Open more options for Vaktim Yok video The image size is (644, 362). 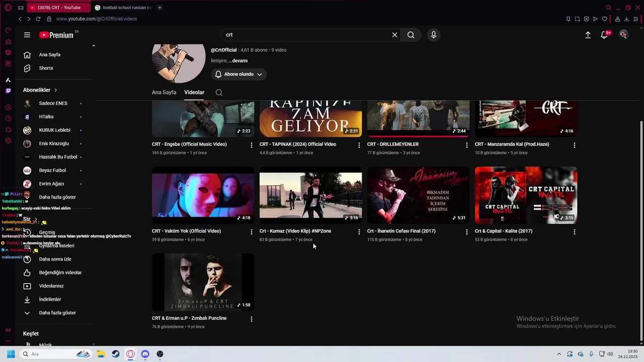(252, 232)
